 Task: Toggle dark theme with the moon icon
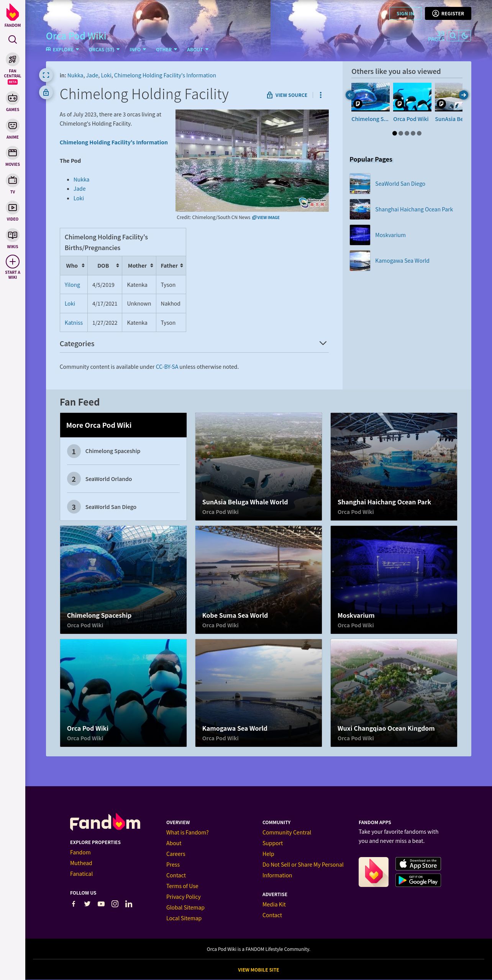point(465,36)
